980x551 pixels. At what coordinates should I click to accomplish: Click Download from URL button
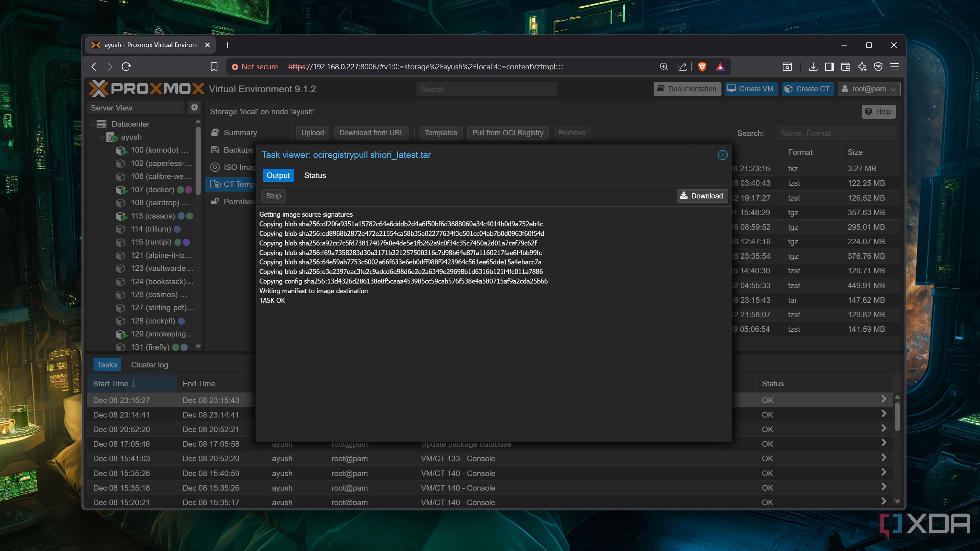point(371,133)
